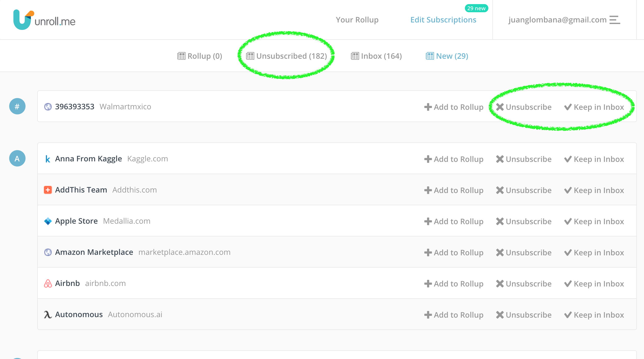The image size is (644, 359).
Task: Click the Kaggle.com domain text
Action: (x=147, y=159)
